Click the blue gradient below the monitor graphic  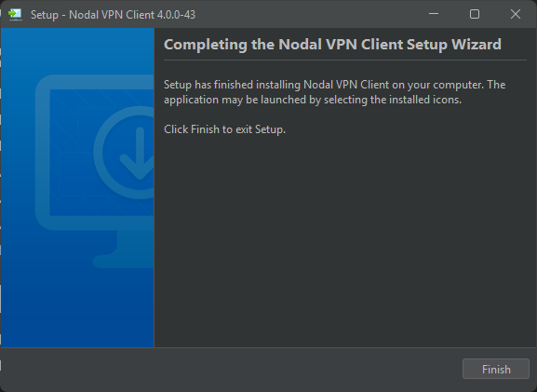77,308
